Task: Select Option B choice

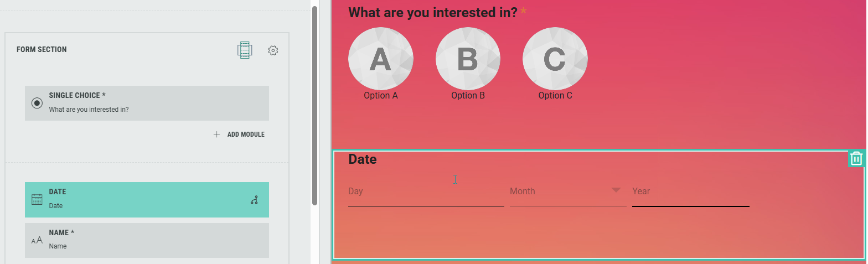Action: coord(468,59)
